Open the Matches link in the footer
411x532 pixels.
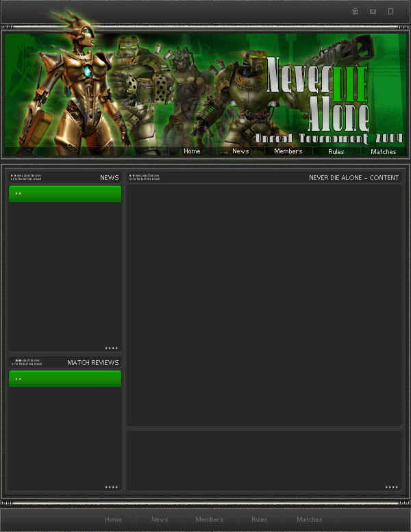pos(309,520)
